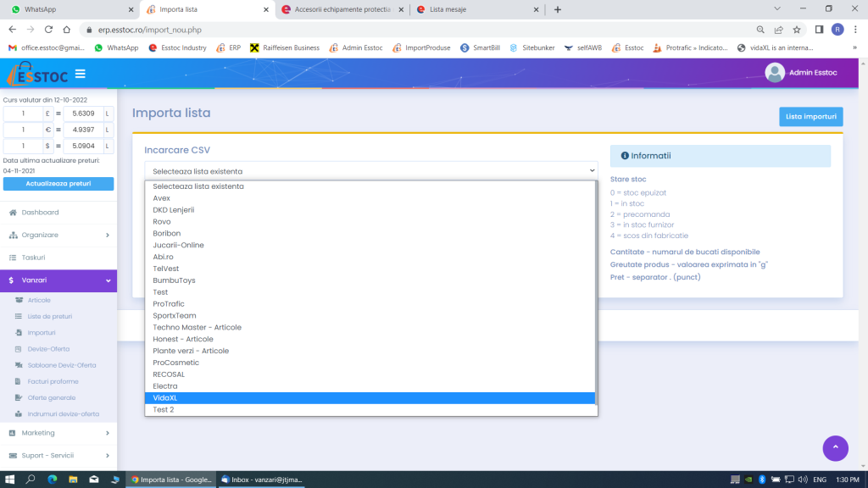
Task: Click the pound exchange rate value field
Action: (83, 114)
